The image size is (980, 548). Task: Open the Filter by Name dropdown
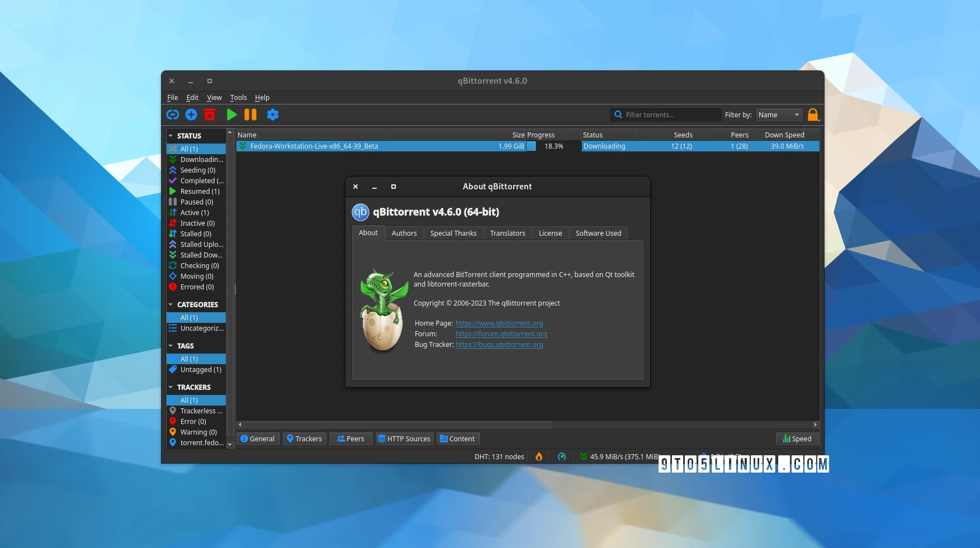[779, 115]
